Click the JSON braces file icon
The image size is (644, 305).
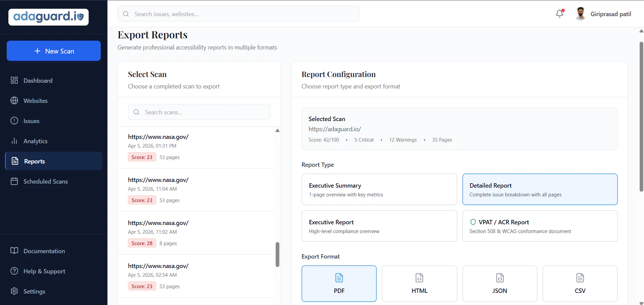[x=500, y=278]
